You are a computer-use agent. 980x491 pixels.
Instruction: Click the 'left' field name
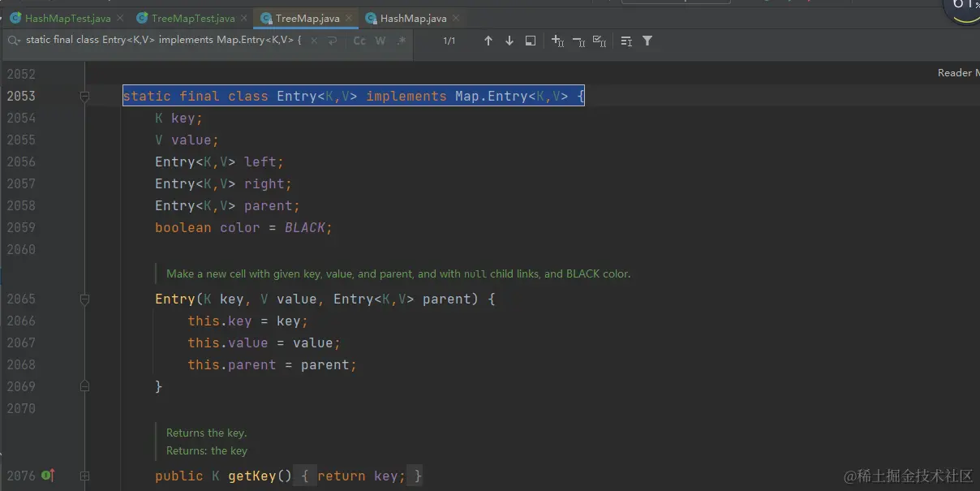[260, 162]
